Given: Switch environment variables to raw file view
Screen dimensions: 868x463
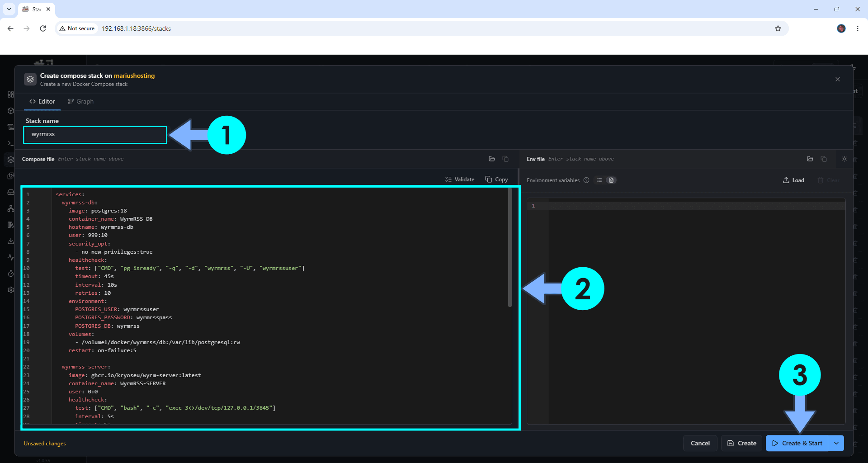Looking at the screenshot, I should [611, 180].
